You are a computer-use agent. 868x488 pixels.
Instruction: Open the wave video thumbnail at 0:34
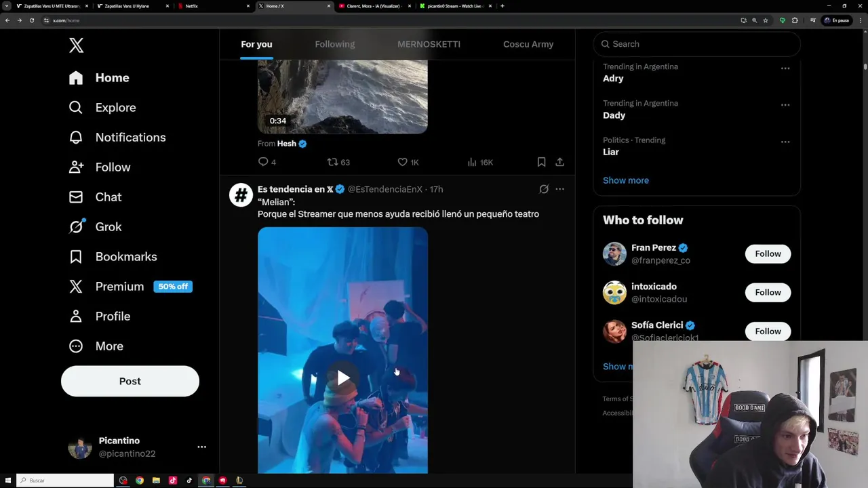pyautogui.click(x=342, y=96)
